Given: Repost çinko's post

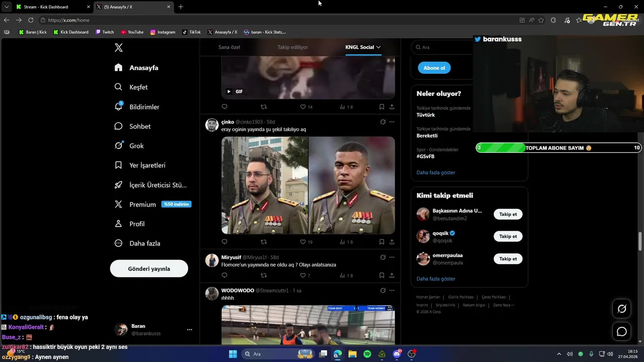Looking at the screenshot, I should [264, 242].
